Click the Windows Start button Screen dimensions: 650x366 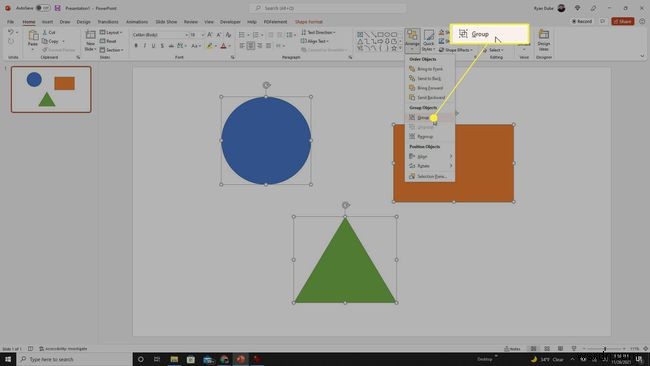click(8, 359)
